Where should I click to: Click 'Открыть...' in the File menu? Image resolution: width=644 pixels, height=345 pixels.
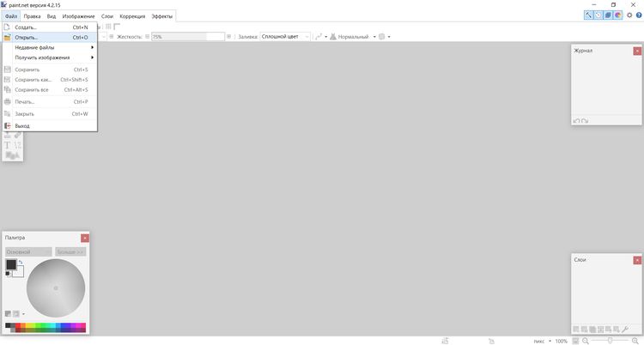point(27,38)
